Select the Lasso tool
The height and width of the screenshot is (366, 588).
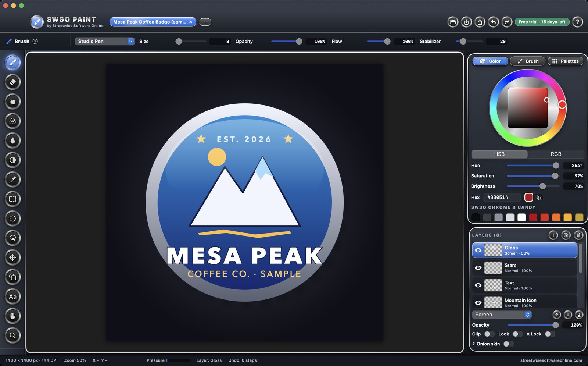(x=12, y=238)
